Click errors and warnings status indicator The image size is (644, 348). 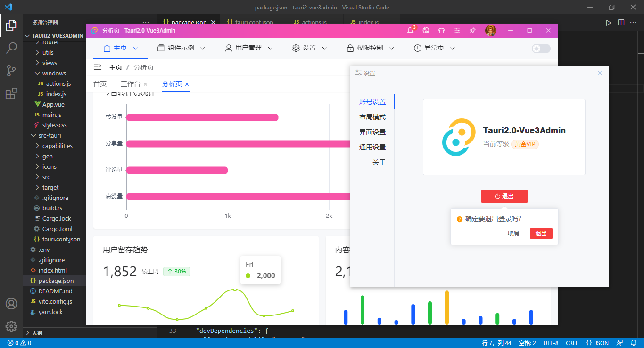19,343
